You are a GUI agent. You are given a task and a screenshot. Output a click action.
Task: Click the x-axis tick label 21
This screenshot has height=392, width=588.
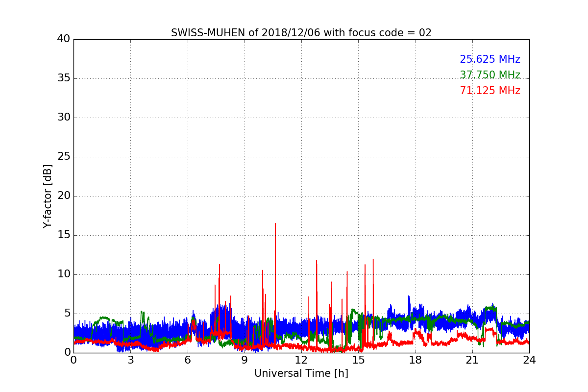472,360
